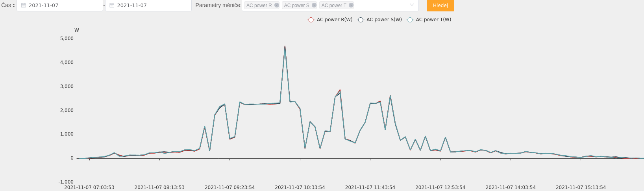This screenshot has width=644, height=191.
Task: Click empty area of parameters multi-select field
Action: (x=380, y=6)
